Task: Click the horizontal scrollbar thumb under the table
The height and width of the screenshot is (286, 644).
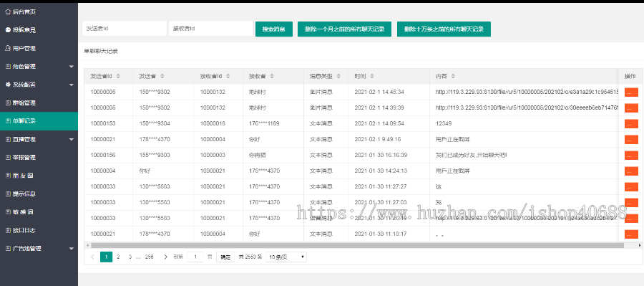Action: (357, 245)
